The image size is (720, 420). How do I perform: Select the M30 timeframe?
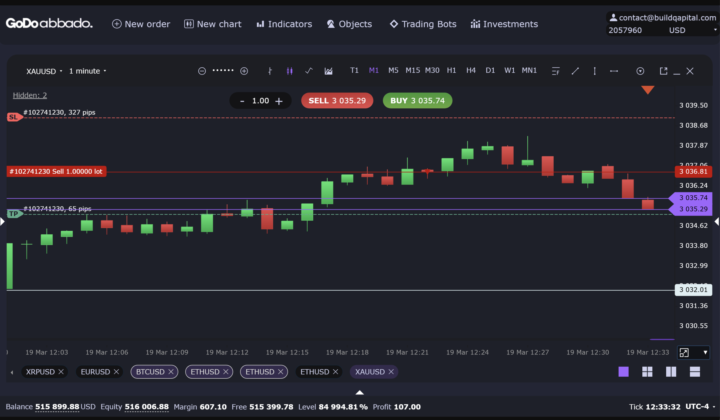[432, 71]
